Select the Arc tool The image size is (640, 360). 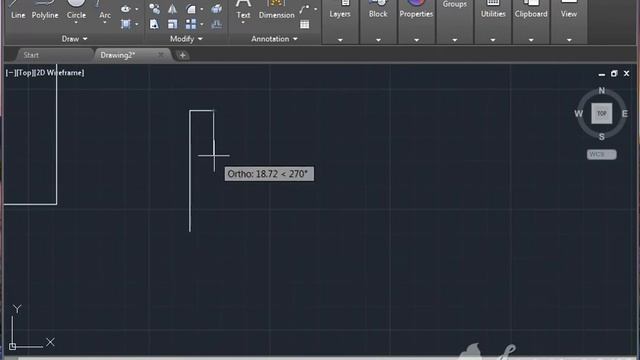pyautogui.click(x=105, y=10)
